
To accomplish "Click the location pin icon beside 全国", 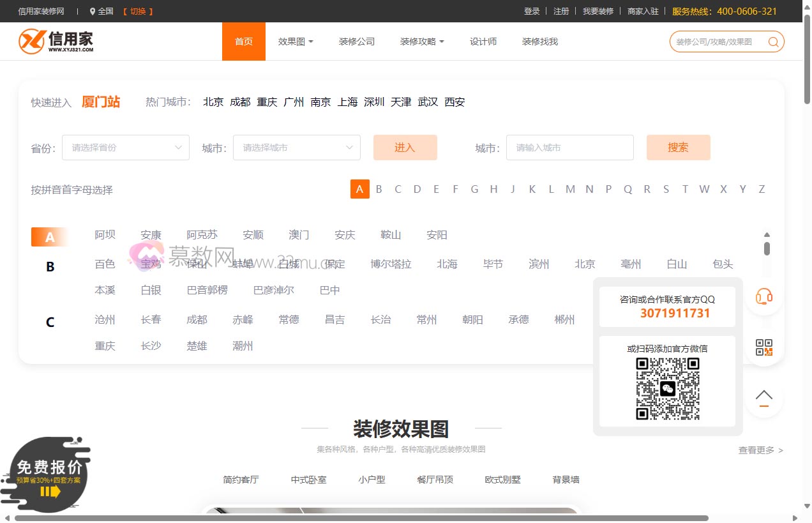I will (93, 11).
